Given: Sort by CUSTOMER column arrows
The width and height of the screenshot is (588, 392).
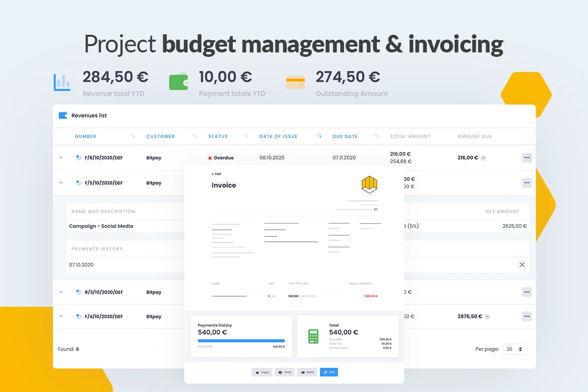Looking at the screenshot, I should coord(195,136).
